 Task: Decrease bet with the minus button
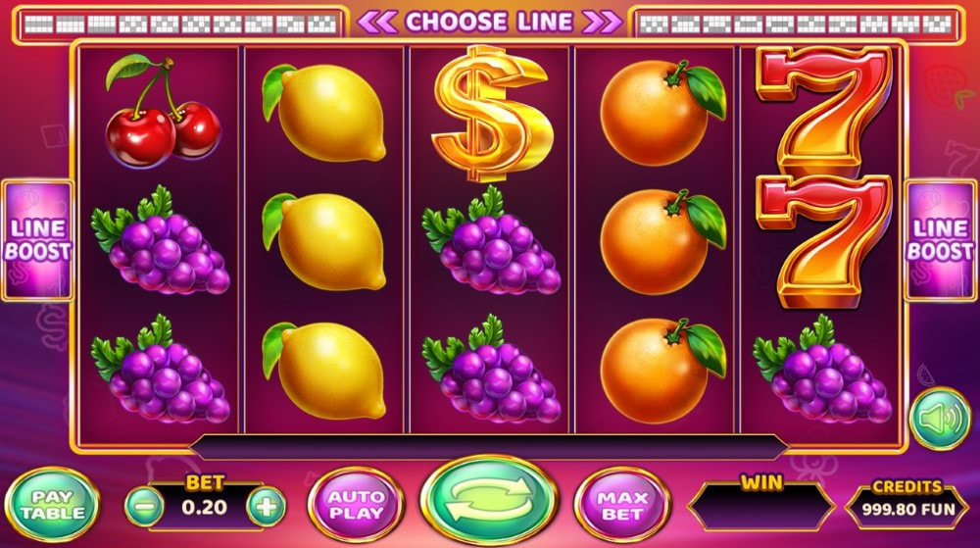144,506
